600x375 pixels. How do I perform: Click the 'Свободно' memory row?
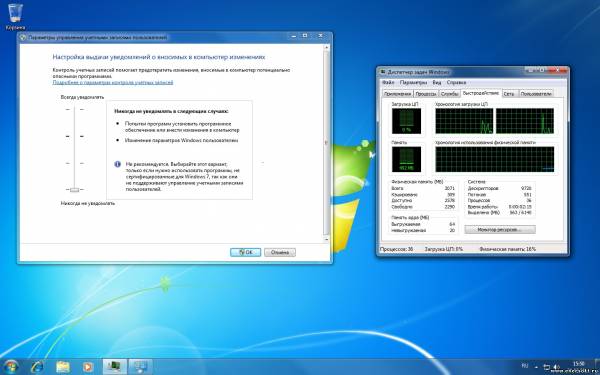423,207
